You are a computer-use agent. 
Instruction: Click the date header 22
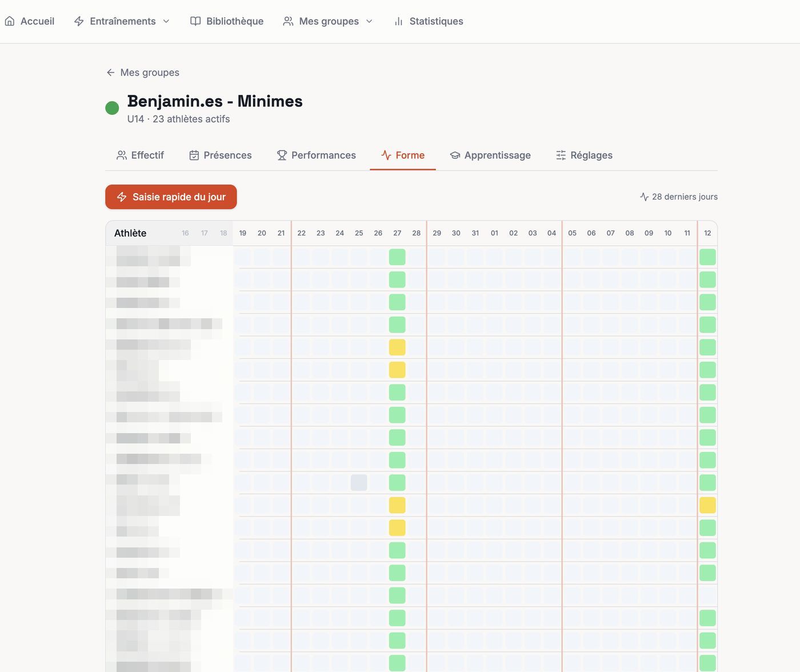(302, 233)
